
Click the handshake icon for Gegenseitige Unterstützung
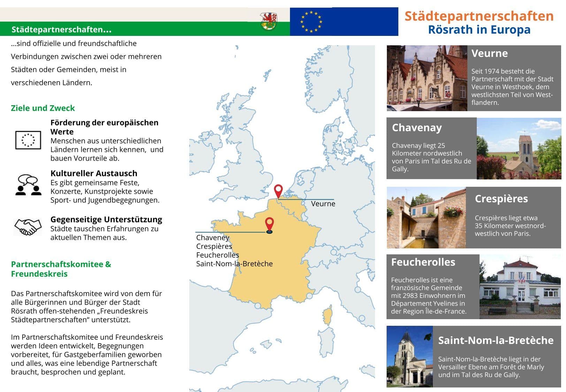tap(28, 227)
